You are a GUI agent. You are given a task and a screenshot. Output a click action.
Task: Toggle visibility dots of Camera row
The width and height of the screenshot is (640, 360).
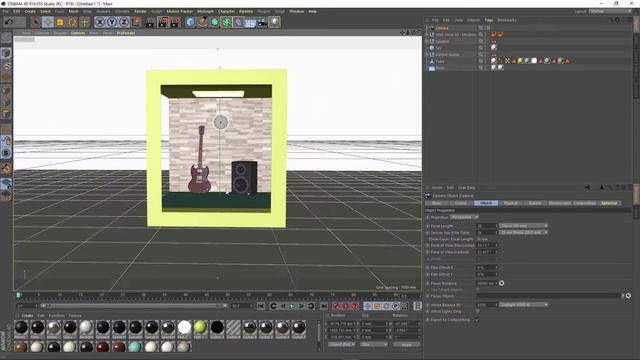pos(486,28)
